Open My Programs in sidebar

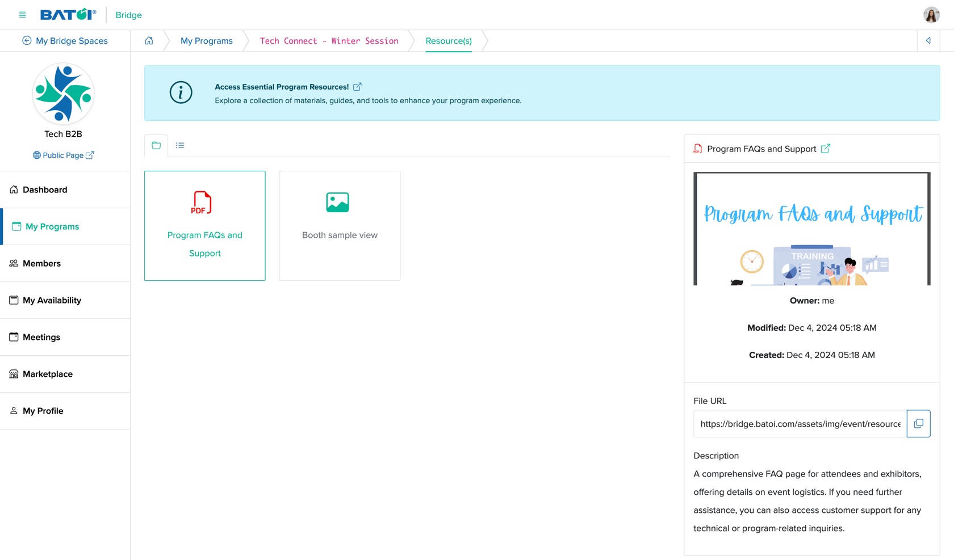point(65,226)
